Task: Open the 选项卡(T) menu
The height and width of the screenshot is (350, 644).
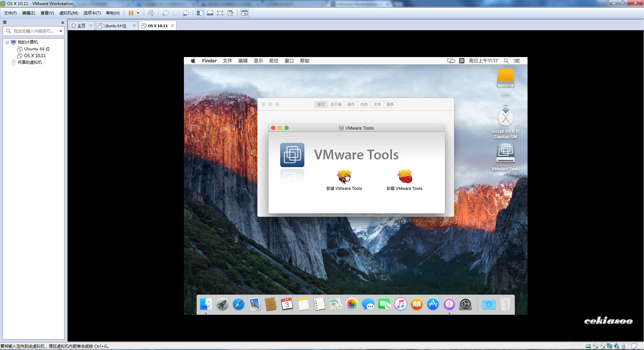Action: (x=92, y=13)
